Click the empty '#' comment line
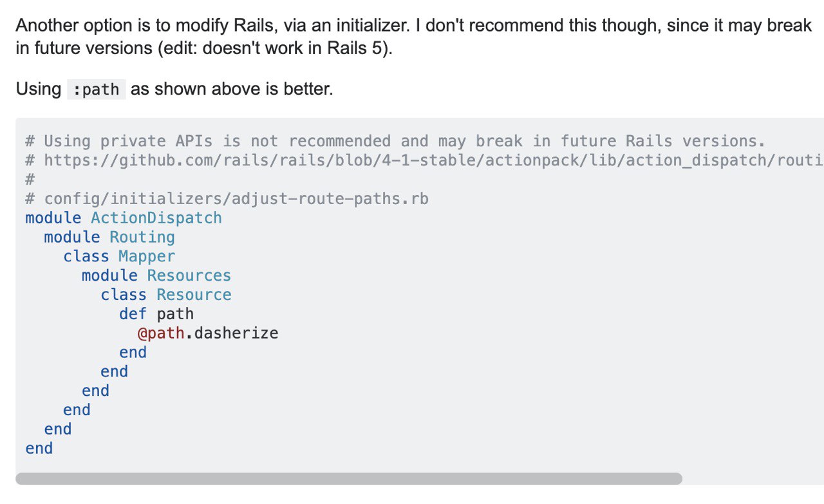Screen dimensions: 824x504 [x=30, y=180]
